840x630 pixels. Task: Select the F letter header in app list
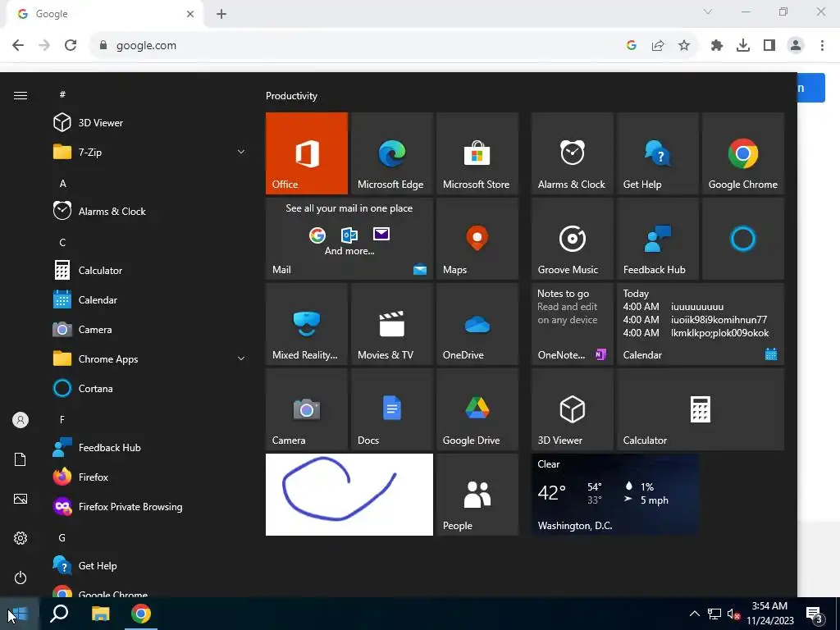(x=62, y=419)
